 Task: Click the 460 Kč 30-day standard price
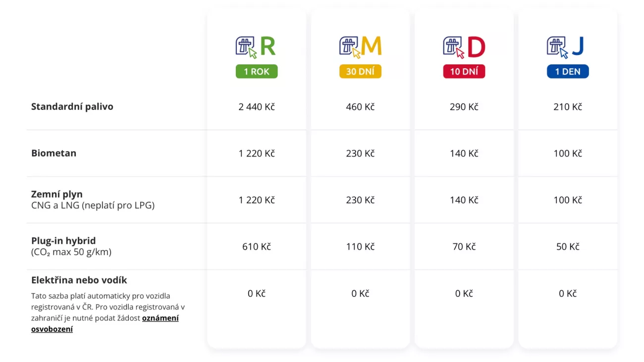tap(360, 106)
